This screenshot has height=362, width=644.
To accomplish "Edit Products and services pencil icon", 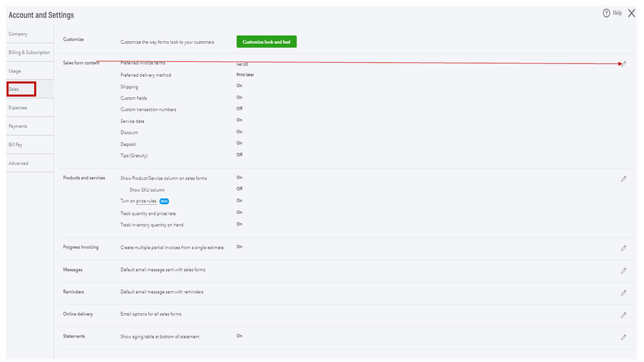I will 623,179.
